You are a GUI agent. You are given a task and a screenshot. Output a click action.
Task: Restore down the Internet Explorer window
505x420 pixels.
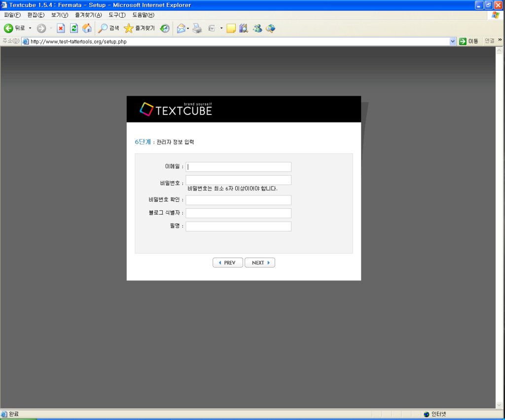pos(489,5)
